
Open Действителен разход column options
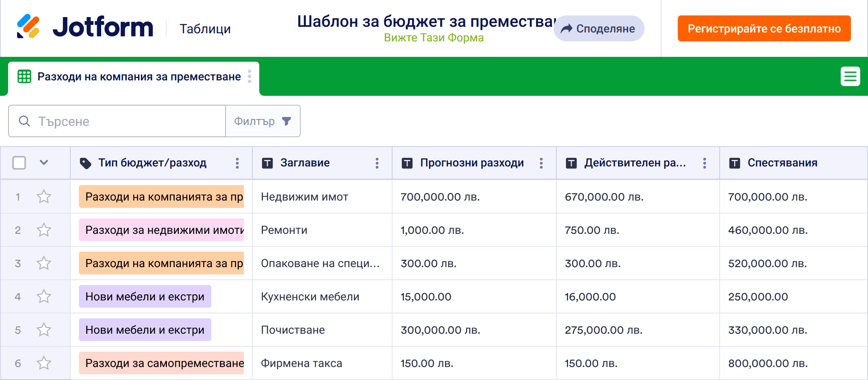[705, 163]
